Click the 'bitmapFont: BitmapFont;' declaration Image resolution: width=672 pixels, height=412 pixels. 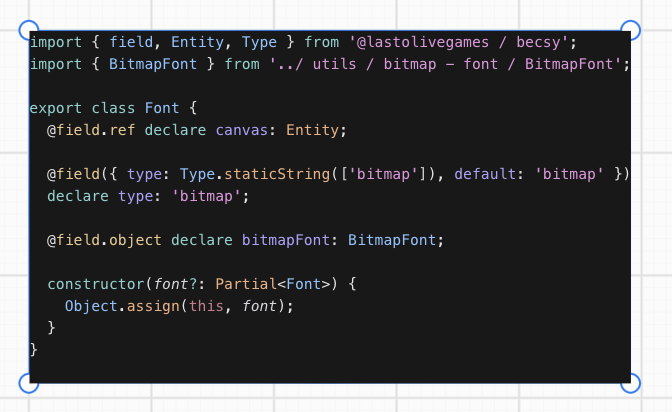pyautogui.click(x=342, y=240)
